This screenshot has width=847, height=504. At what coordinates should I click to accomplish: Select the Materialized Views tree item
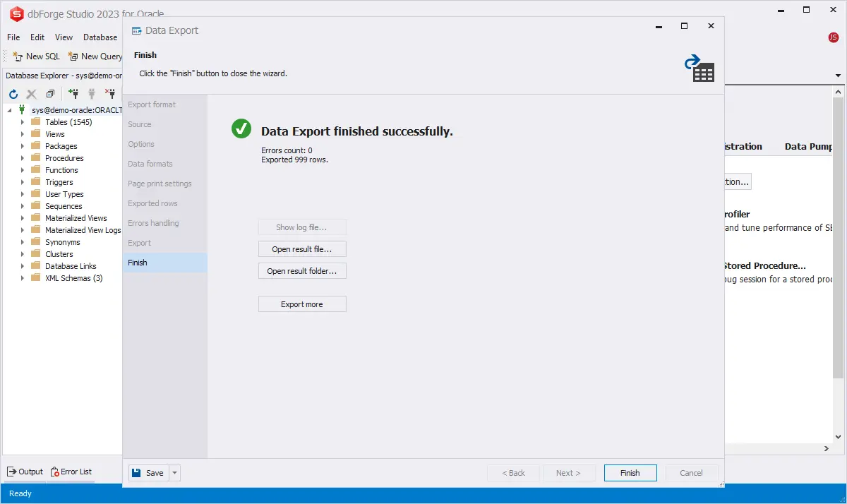tap(76, 218)
